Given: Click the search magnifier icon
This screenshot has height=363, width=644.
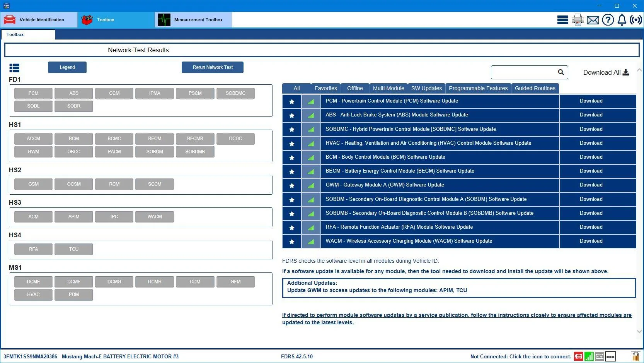Looking at the screenshot, I should pos(561,72).
